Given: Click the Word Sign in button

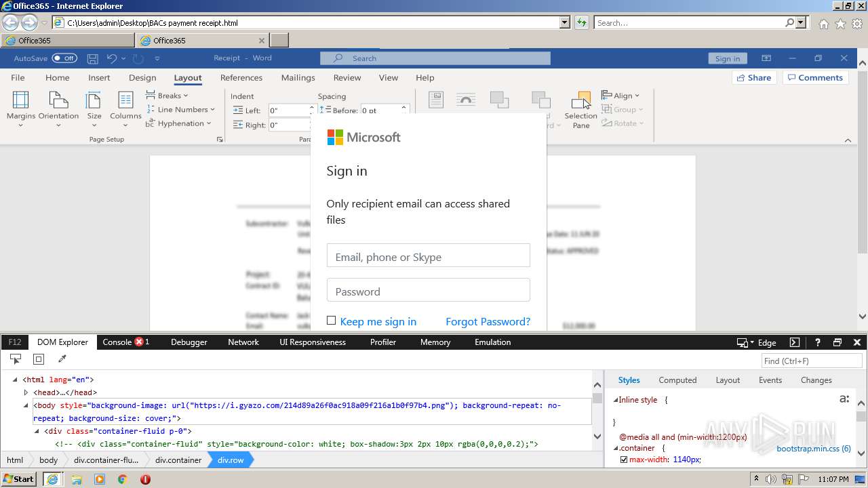Looking at the screenshot, I should 728,58.
